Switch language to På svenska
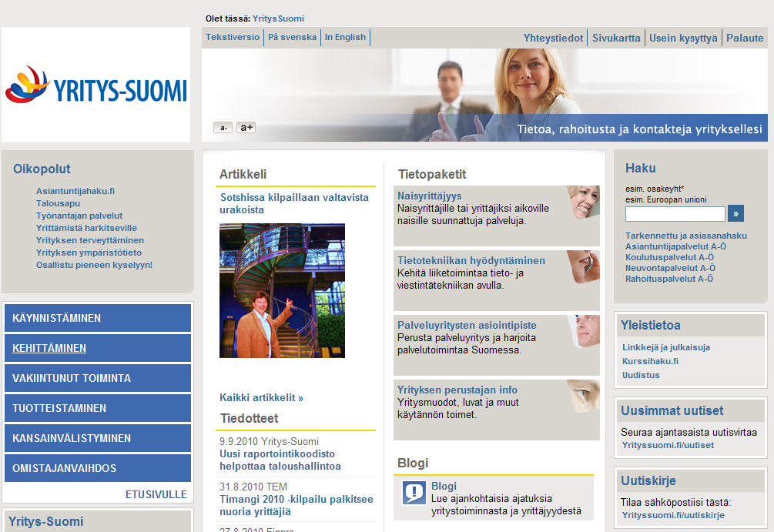Screen dimensions: 774x532 [292, 37]
